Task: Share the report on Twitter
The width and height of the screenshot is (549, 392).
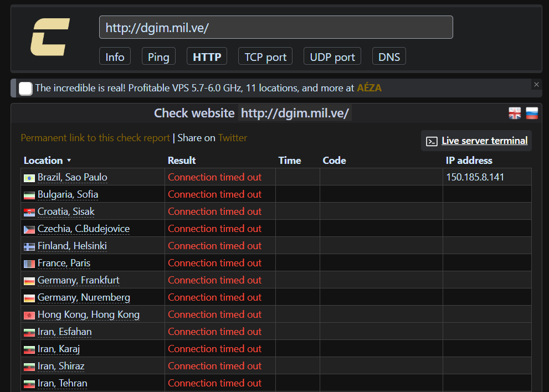Action: click(x=233, y=138)
